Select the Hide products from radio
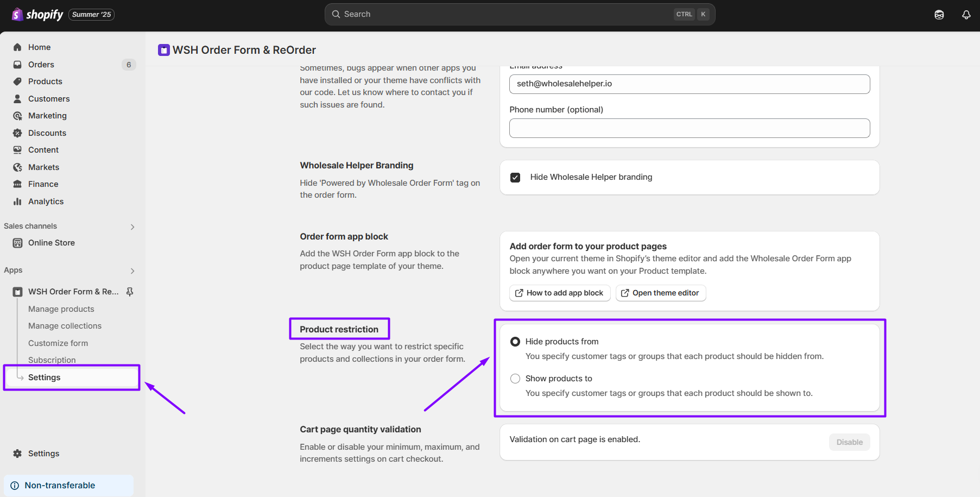 [x=515, y=342]
